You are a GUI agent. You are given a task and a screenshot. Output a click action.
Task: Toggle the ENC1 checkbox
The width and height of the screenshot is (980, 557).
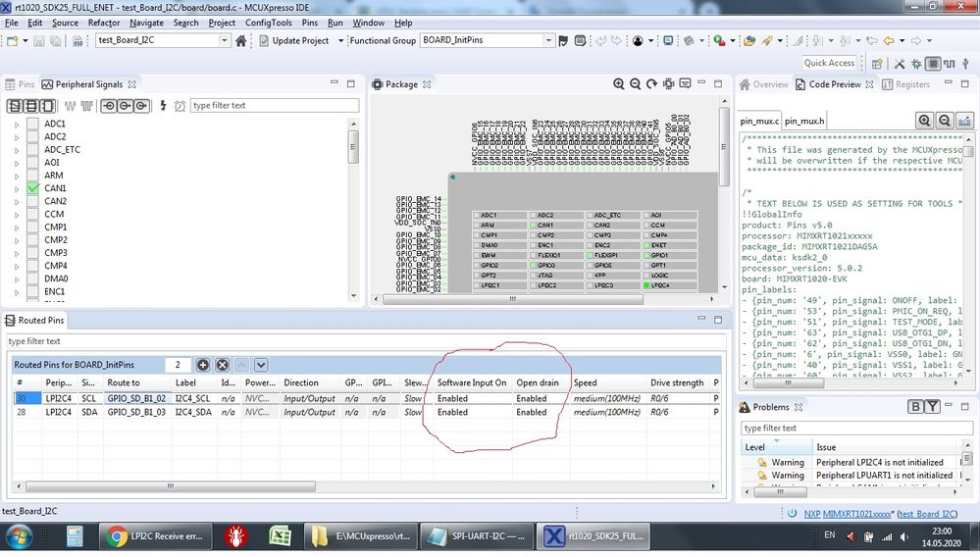pos(33,291)
